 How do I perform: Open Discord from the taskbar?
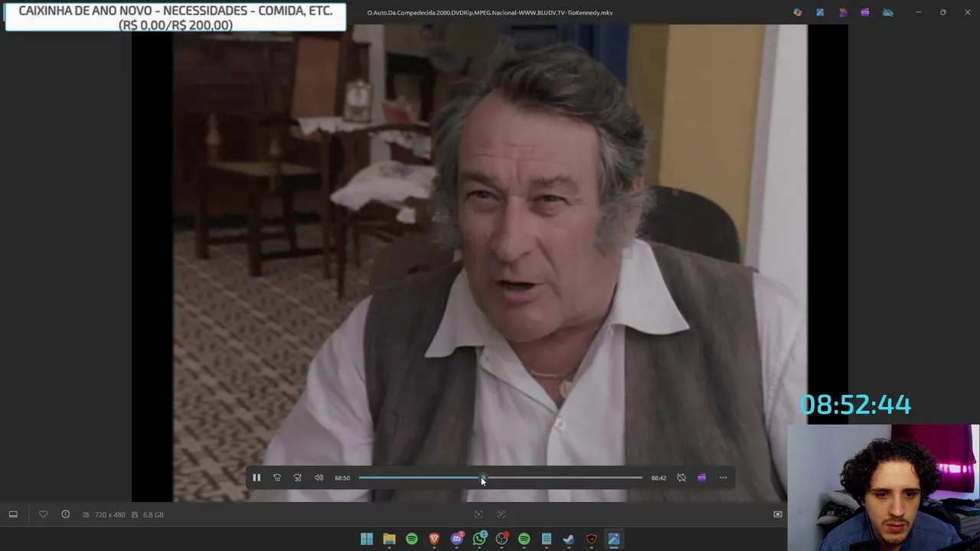pyautogui.click(x=457, y=539)
